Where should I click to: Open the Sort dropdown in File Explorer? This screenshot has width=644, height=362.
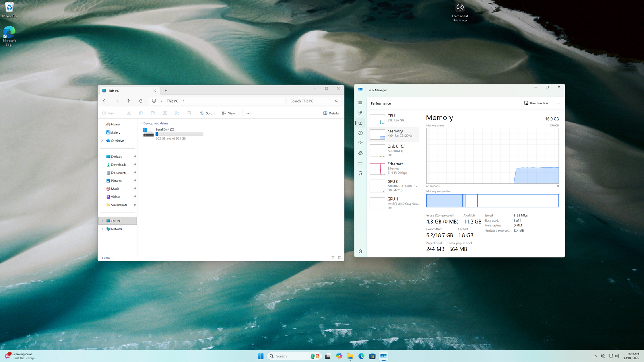(207, 113)
